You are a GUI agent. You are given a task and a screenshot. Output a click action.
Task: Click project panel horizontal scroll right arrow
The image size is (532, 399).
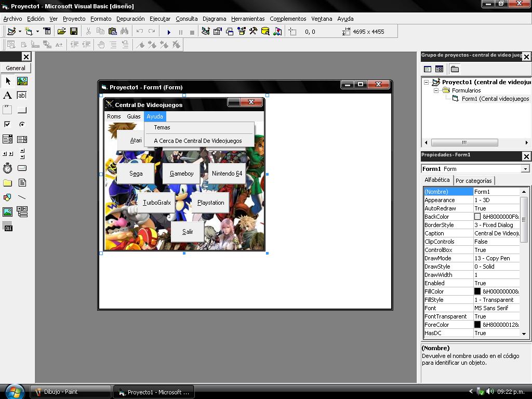pos(527,142)
